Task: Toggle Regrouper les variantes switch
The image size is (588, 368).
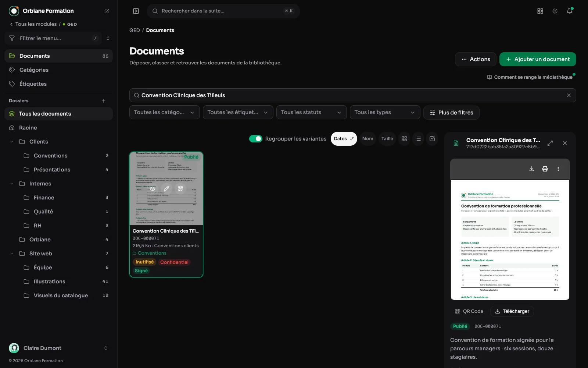Action: click(x=256, y=139)
